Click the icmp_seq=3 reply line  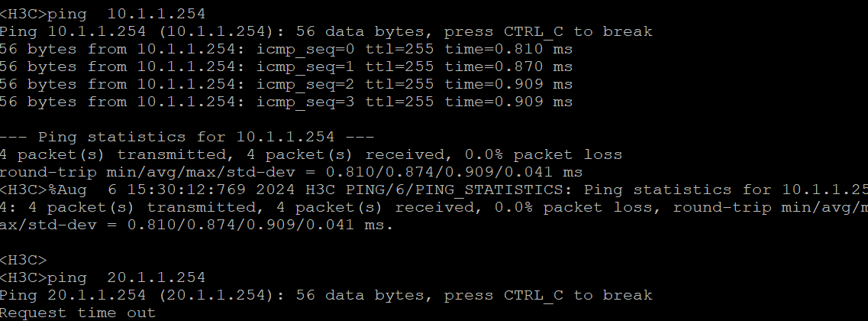pos(286,102)
